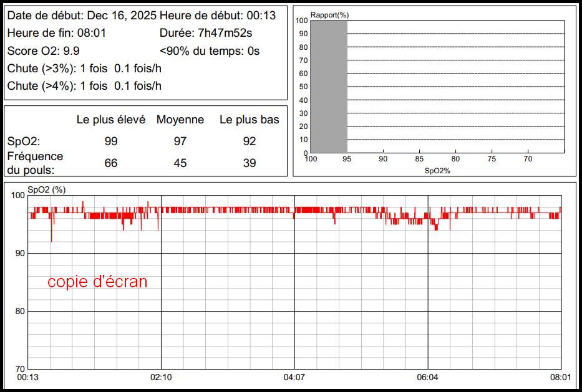582x392 pixels.
Task: Click the "Fréquence du pouls" row label
Action: pos(35,163)
